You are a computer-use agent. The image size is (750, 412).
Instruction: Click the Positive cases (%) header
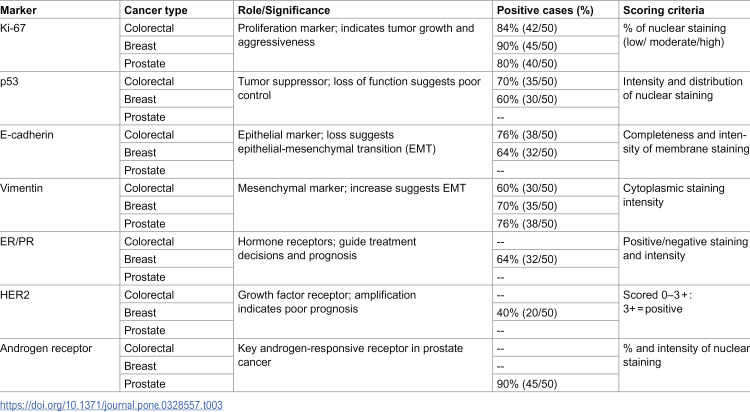click(545, 10)
